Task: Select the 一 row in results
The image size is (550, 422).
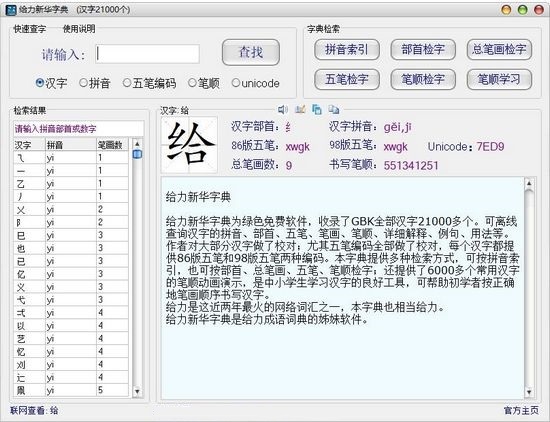Action: click(x=71, y=171)
